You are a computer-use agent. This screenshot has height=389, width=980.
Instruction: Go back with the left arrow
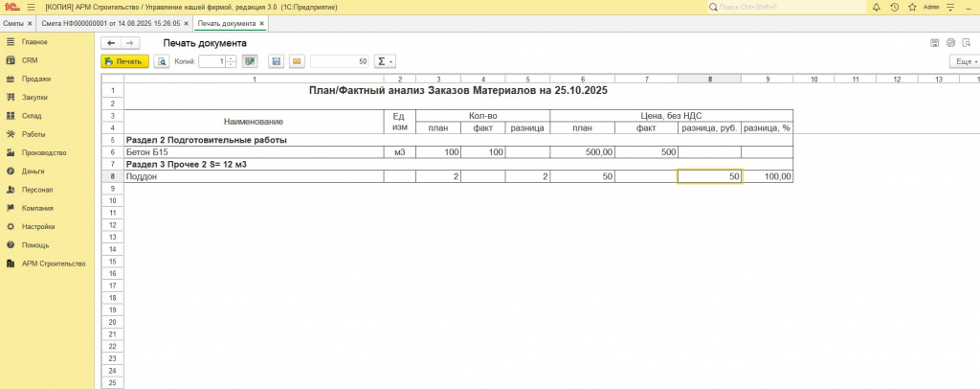point(111,43)
